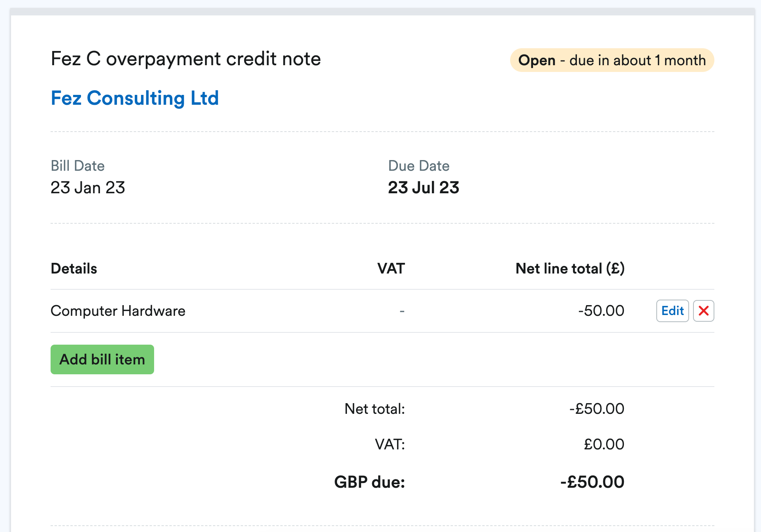Screen dimensions: 761x532
Task: Click the VAT dash on the item row
Action: click(x=402, y=311)
